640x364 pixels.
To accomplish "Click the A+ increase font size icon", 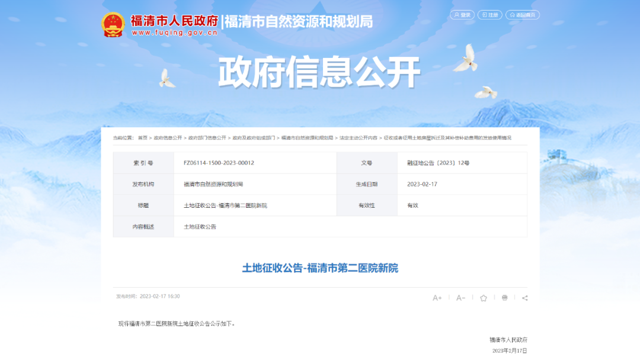I will tap(437, 298).
